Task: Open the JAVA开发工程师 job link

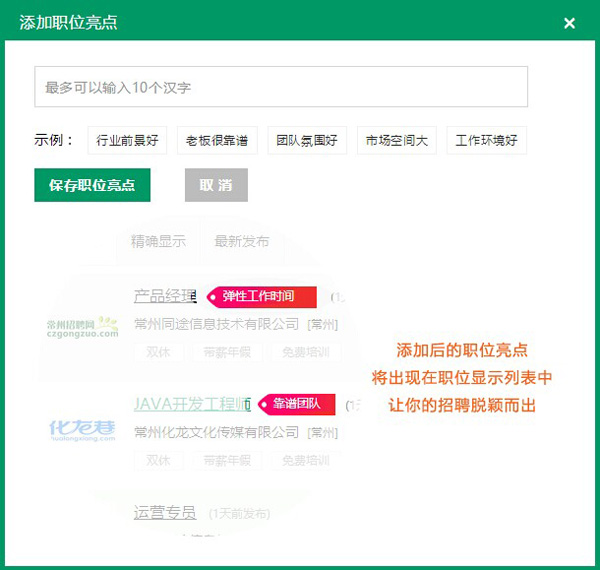Action: point(191,404)
